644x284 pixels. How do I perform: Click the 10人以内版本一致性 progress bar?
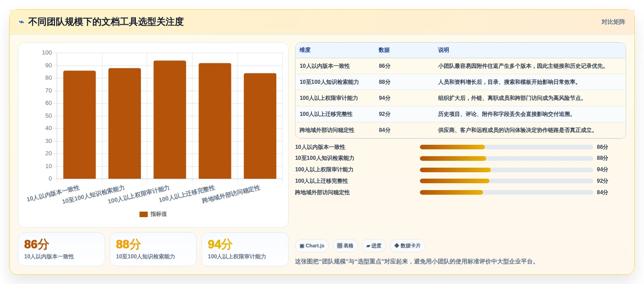[x=506, y=147]
